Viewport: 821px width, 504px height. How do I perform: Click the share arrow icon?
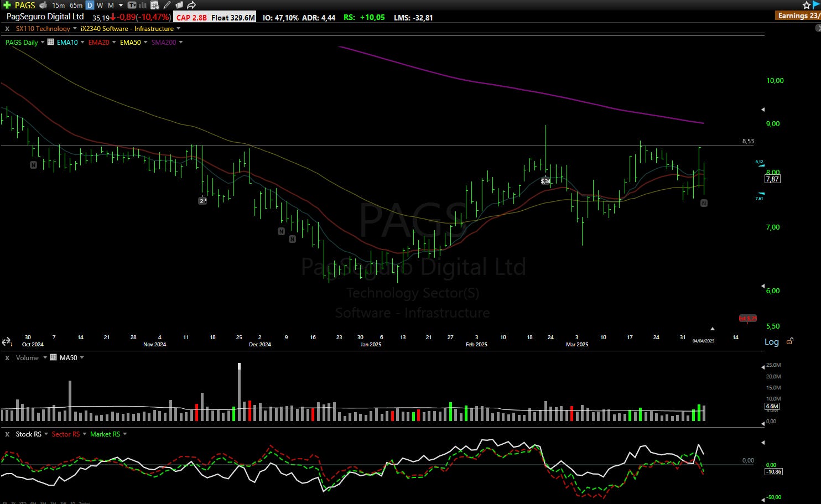click(191, 5)
